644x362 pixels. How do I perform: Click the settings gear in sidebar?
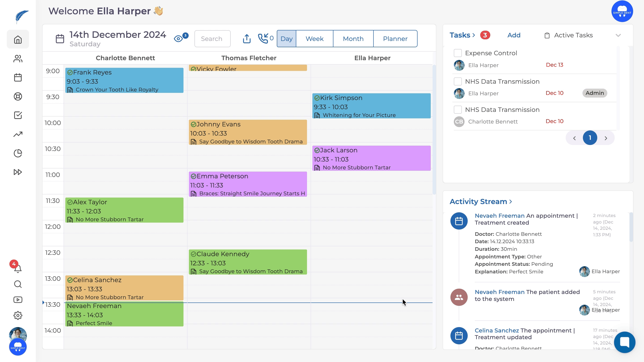pyautogui.click(x=18, y=315)
